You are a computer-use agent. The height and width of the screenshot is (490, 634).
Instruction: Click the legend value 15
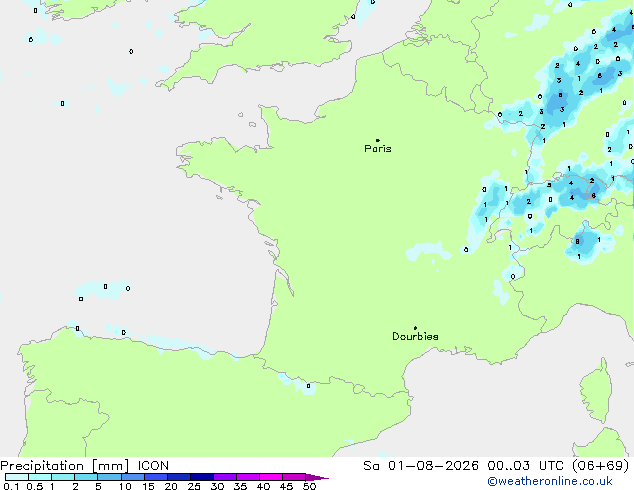[x=148, y=486]
